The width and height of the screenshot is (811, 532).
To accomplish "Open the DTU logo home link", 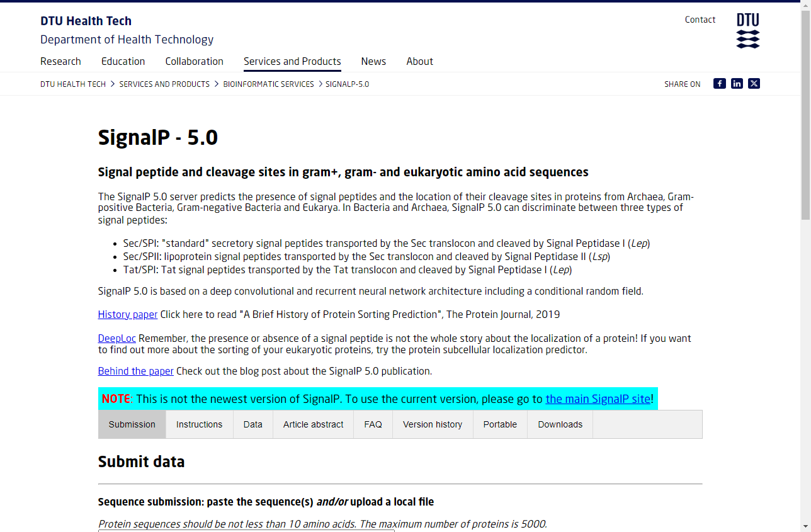I will pyautogui.click(x=748, y=31).
